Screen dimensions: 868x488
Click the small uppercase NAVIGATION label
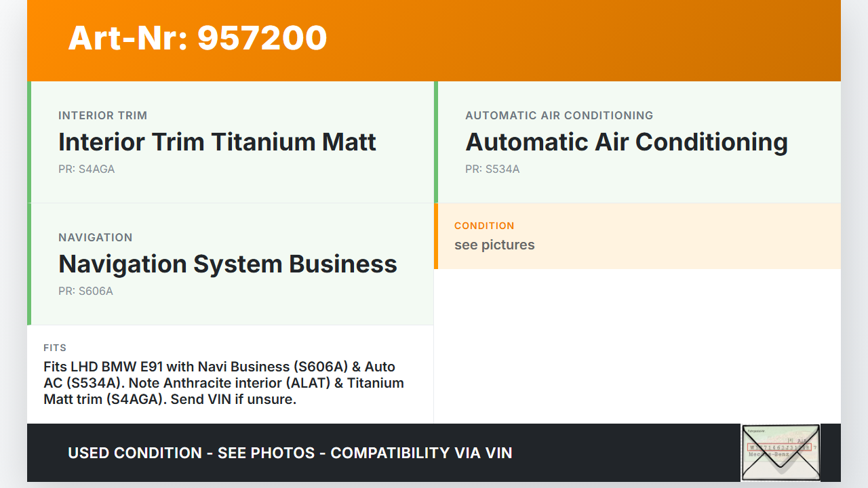click(95, 237)
